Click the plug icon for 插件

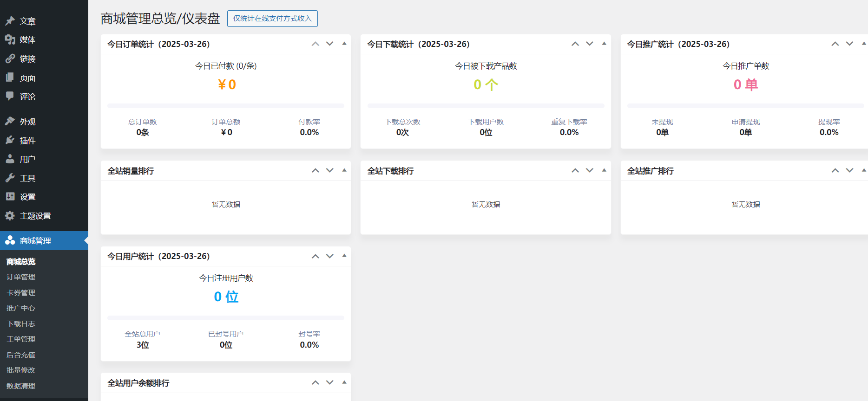[10, 140]
